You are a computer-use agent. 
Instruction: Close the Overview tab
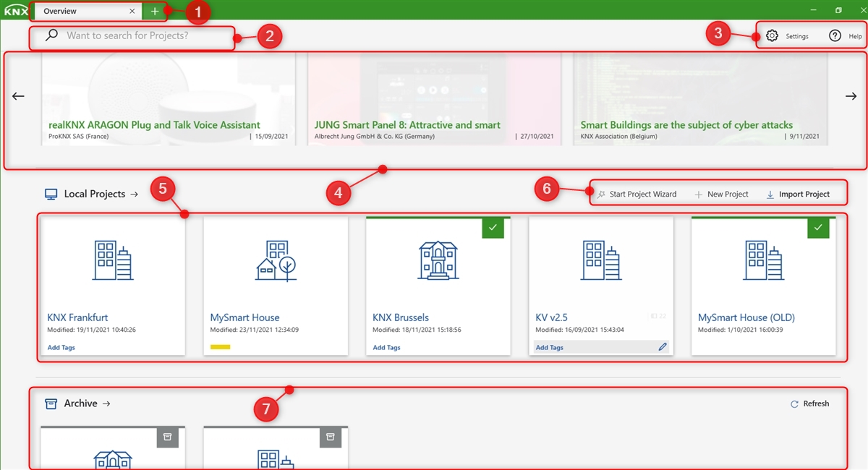pyautogui.click(x=132, y=12)
